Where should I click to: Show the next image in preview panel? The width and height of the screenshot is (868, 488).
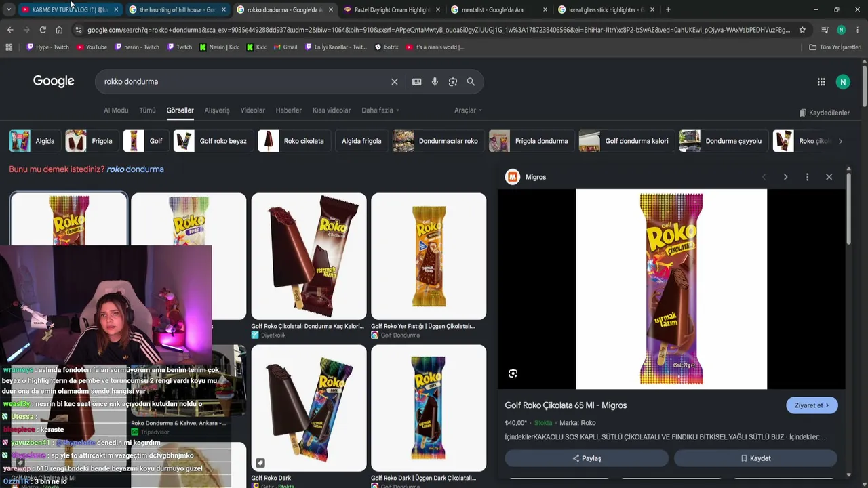(785, 177)
